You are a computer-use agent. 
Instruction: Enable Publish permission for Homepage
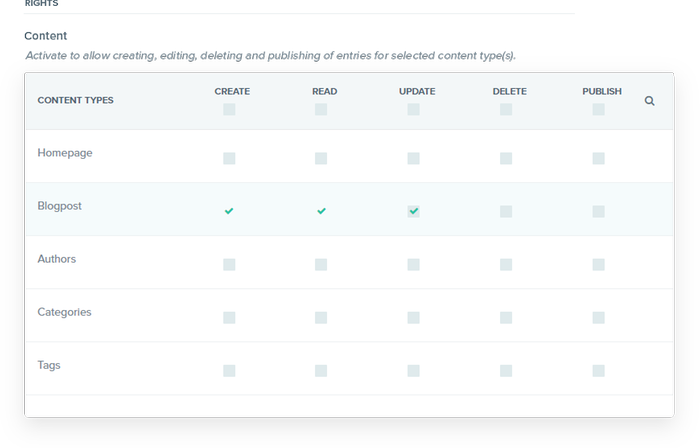(599, 158)
